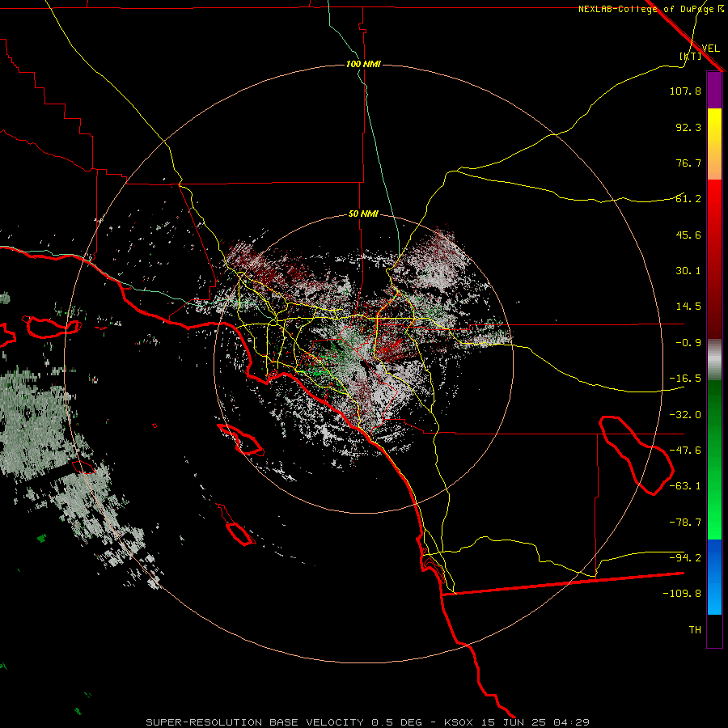Click the green segment of the color bar
The image size is (728, 728).
(x=714, y=459)
